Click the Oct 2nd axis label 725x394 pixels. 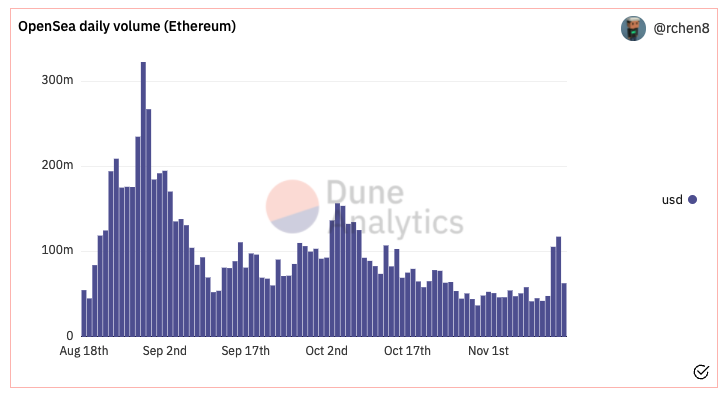point(326,351)
